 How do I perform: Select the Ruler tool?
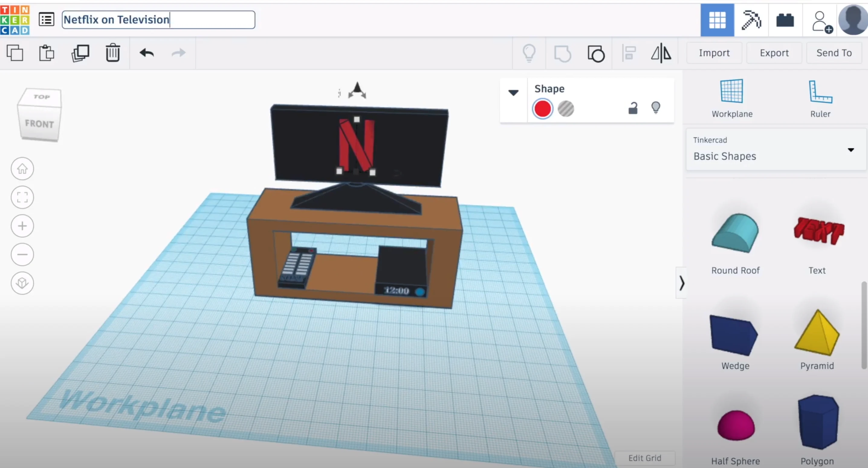point(820,99)
